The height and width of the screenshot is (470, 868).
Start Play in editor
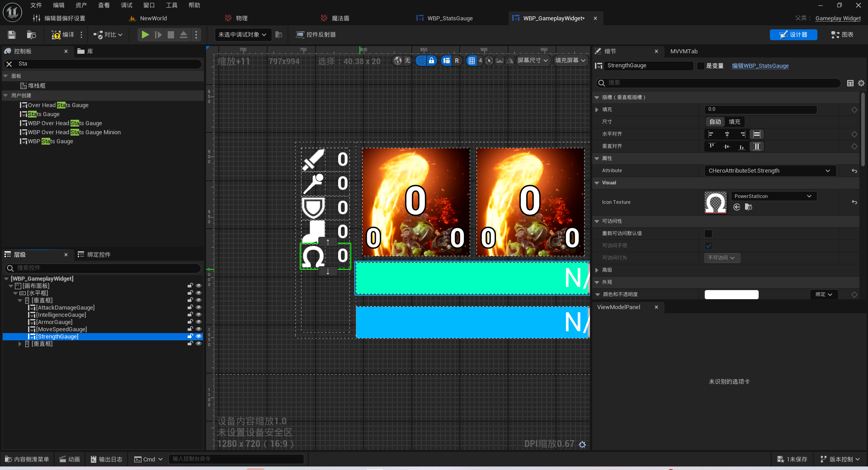pyautogui.click(x=145, y=35)
